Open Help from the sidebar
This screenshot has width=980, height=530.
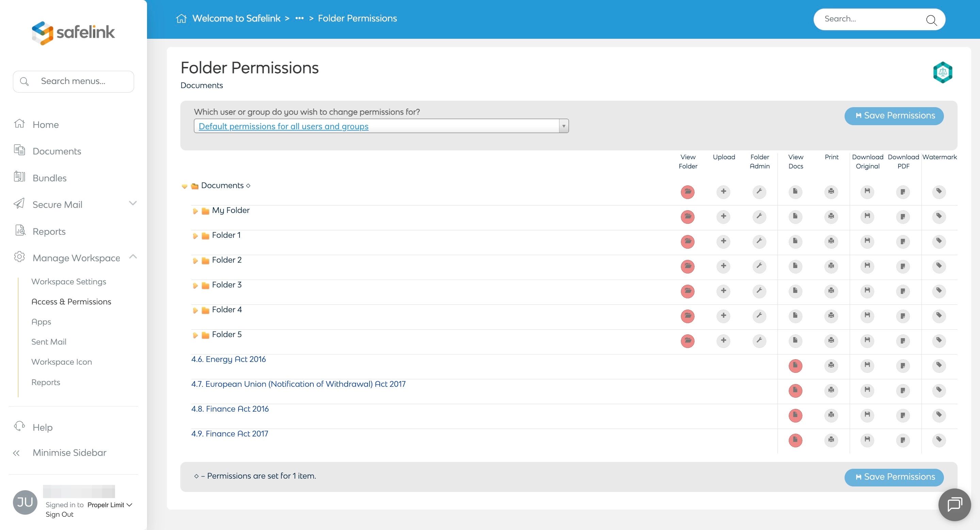(42, 427)
